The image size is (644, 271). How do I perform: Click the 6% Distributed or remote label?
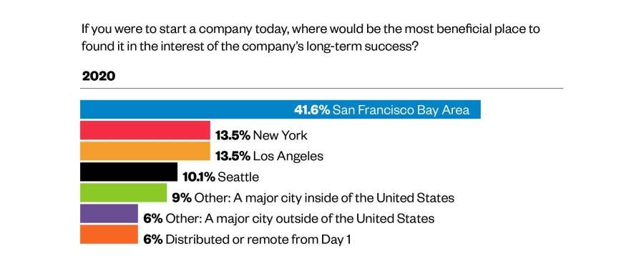coord(247,240)
